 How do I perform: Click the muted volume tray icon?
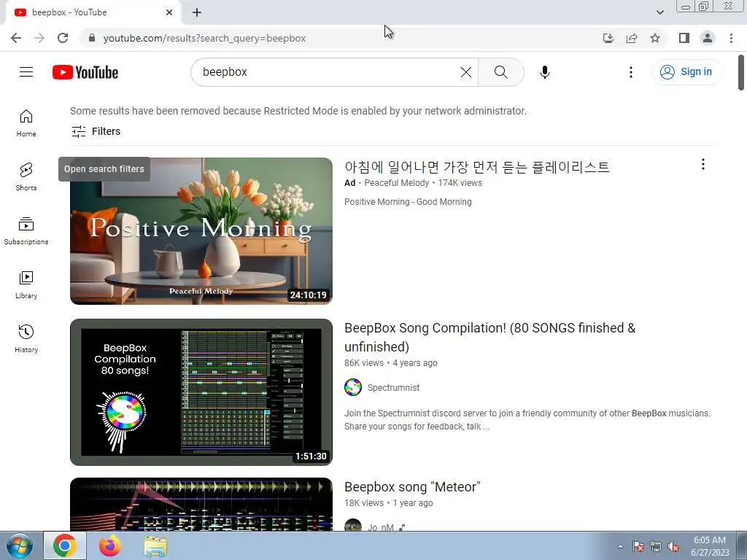[673, 547]
